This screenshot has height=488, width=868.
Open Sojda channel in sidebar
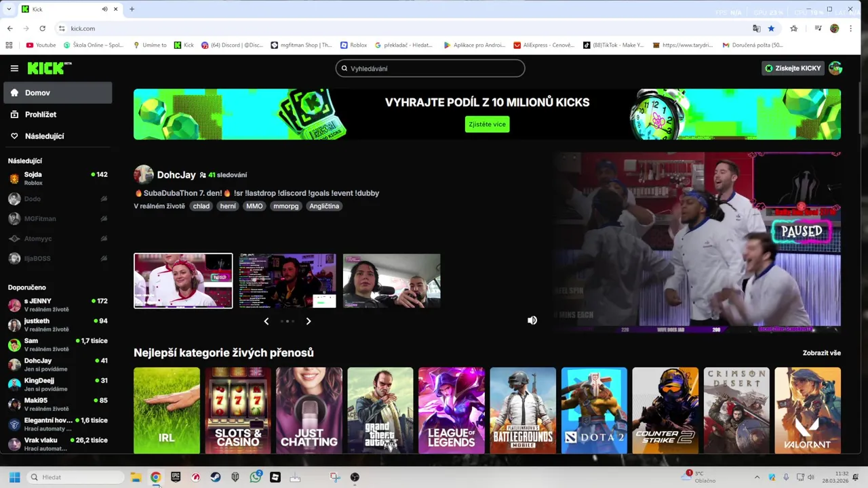(x=58, y=179)
